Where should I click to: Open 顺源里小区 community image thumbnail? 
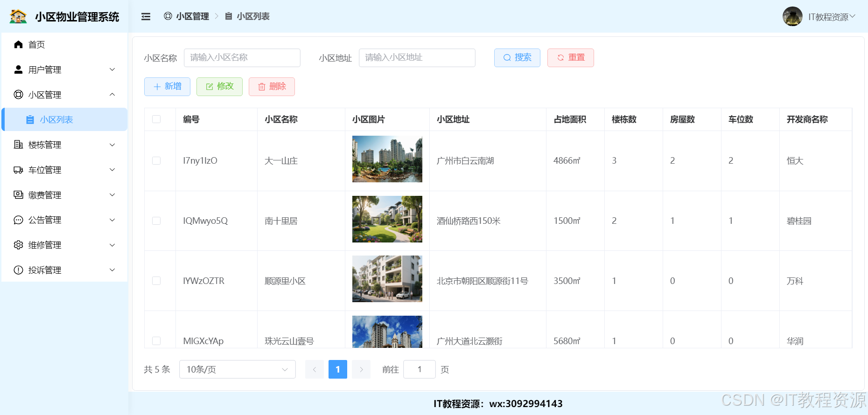tap(387, 279)
